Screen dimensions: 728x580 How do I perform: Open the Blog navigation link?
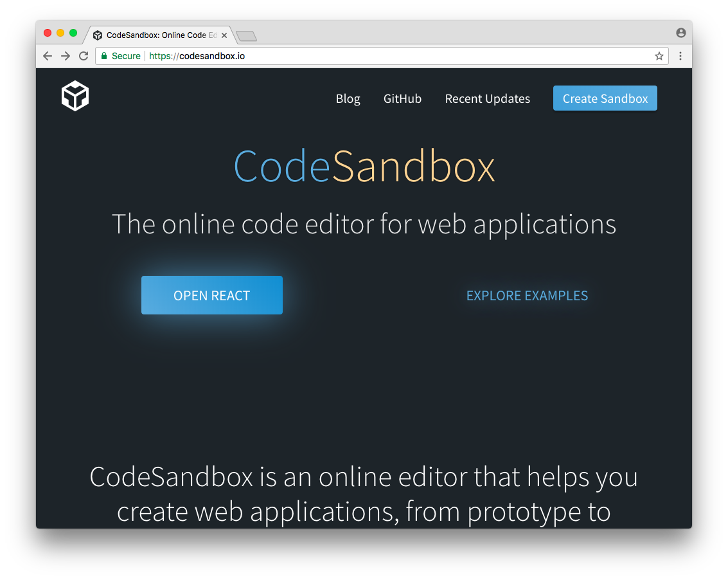pyautogui.click(x=348, y=98)
